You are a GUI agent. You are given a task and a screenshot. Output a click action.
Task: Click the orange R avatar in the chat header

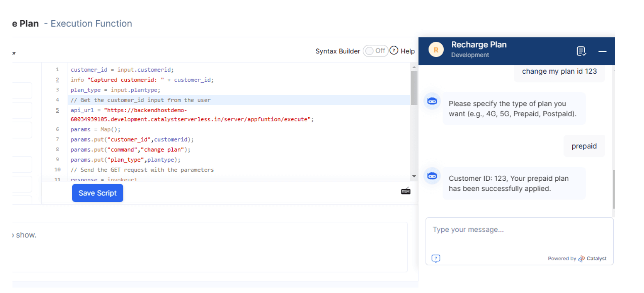pos(436,50)
